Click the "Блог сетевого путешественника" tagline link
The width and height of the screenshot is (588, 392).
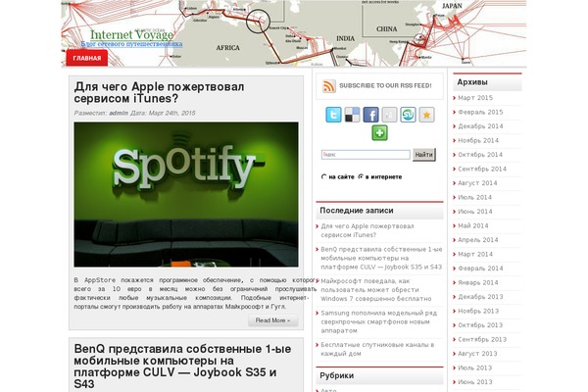click(x=131, y=44)
